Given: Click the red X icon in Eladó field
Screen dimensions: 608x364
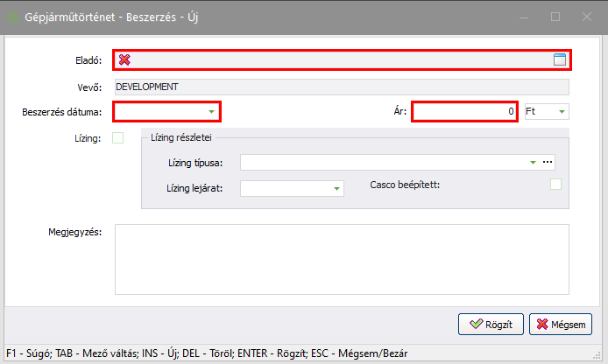Looking at the screenshot, I should 124,60.
